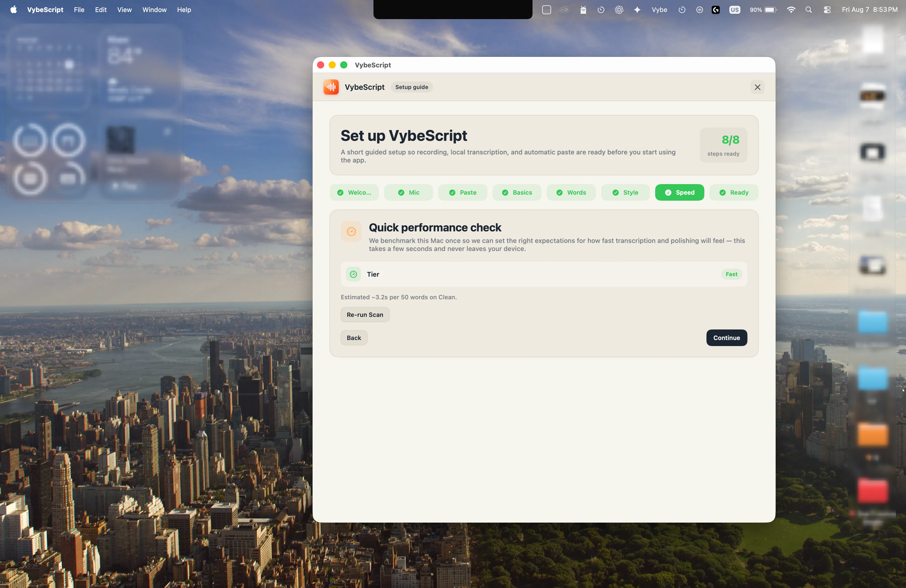Click the Fast tier badge

pos(731,274)
